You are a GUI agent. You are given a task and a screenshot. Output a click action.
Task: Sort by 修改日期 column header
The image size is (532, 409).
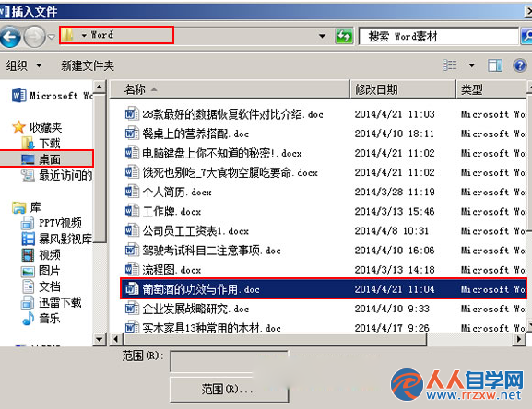pyautogui.click(x=402, y=89)
